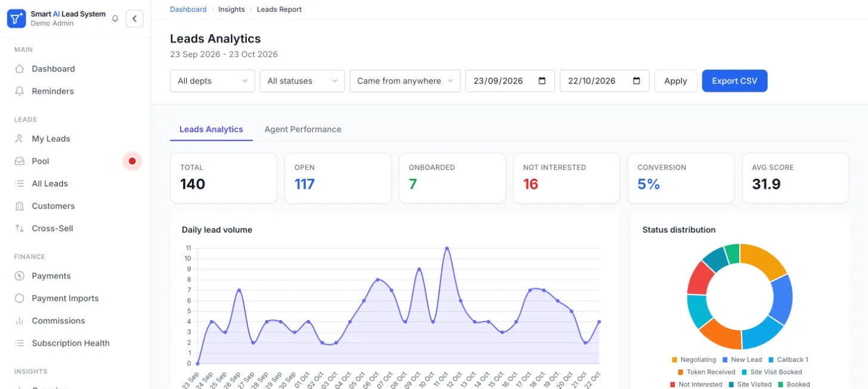
Task: Click the My Leads person icon
Action: click(20, 139)
